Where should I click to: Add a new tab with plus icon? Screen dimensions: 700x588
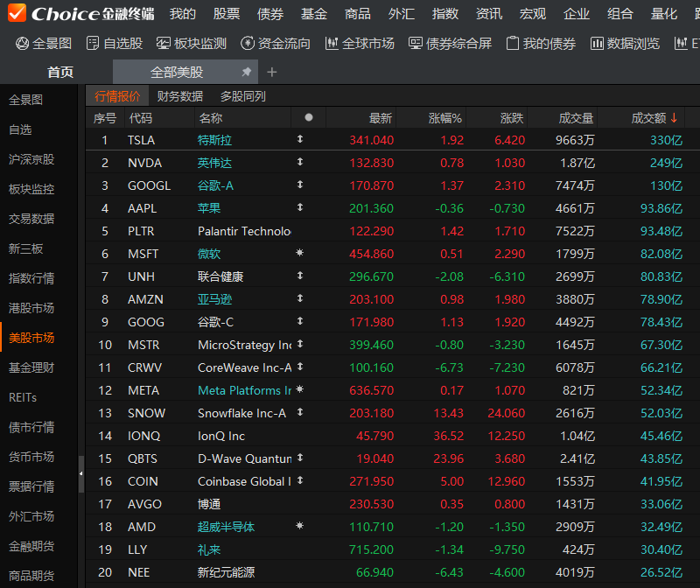point(272,72)
